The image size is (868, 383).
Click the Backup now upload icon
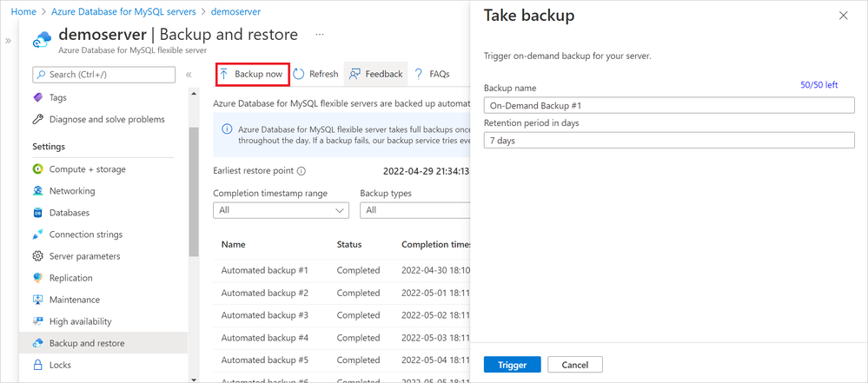[224, 74]
